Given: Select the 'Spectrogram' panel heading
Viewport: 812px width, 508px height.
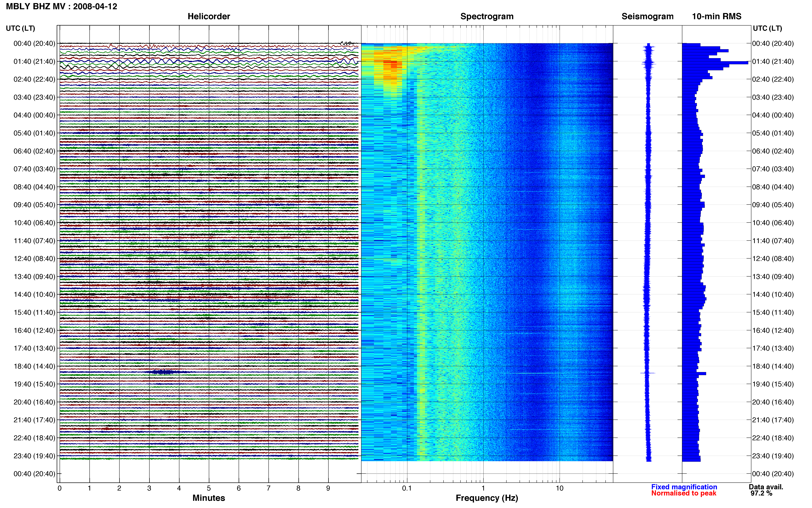Looking at the screenshot, I should point(487,16).
